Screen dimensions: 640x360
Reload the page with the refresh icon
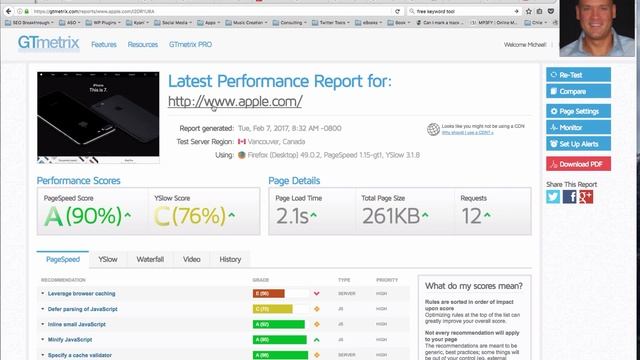click(397, 11)
